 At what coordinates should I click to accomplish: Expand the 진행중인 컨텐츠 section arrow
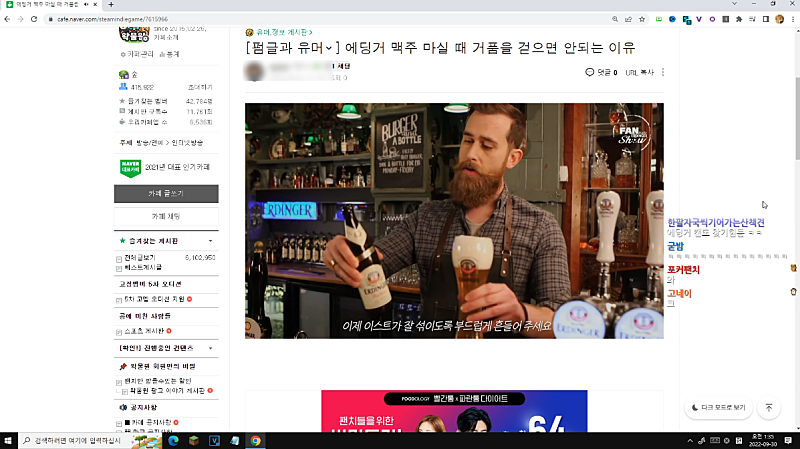click(210, 348)
